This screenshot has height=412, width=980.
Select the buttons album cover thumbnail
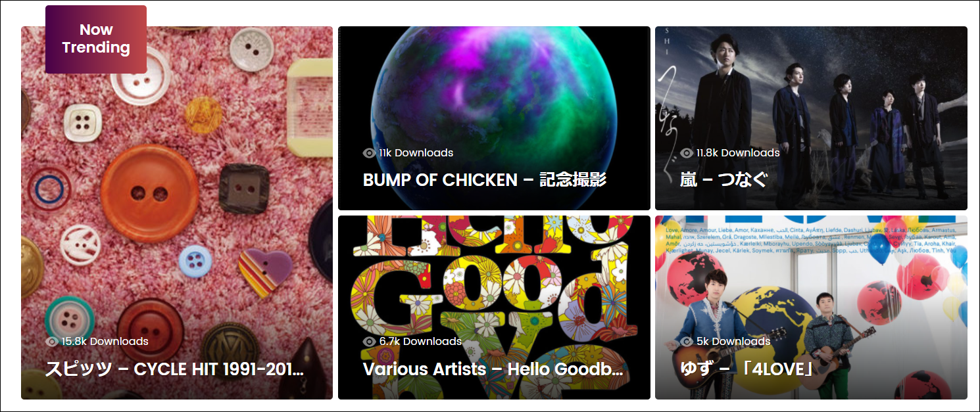coord(177,213)
